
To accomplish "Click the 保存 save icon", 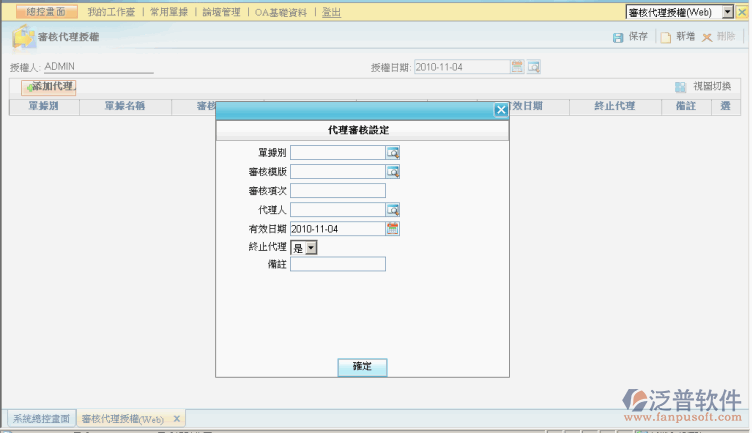I will [x=618, y=37].
